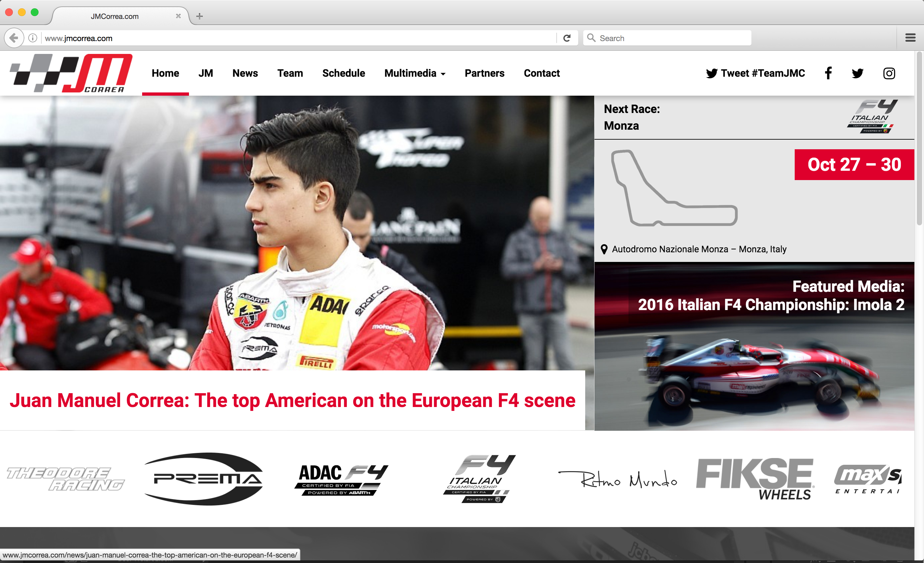Open the Twitter bird icon beside Facebook
This screenshot has height=563, width=924.
click(857, 73)
